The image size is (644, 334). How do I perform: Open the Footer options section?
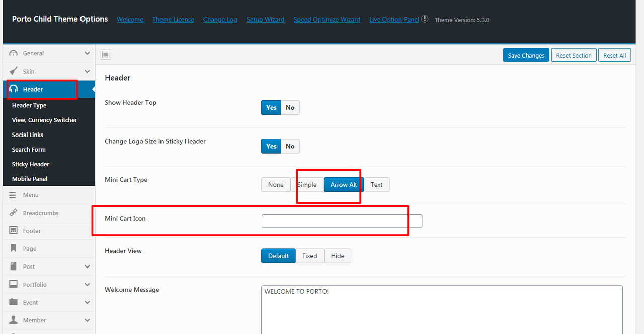(49, 231)
